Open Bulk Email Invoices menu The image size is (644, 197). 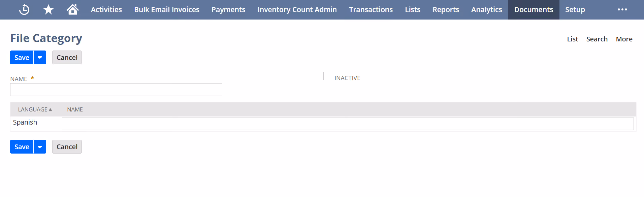click(167, 10)
